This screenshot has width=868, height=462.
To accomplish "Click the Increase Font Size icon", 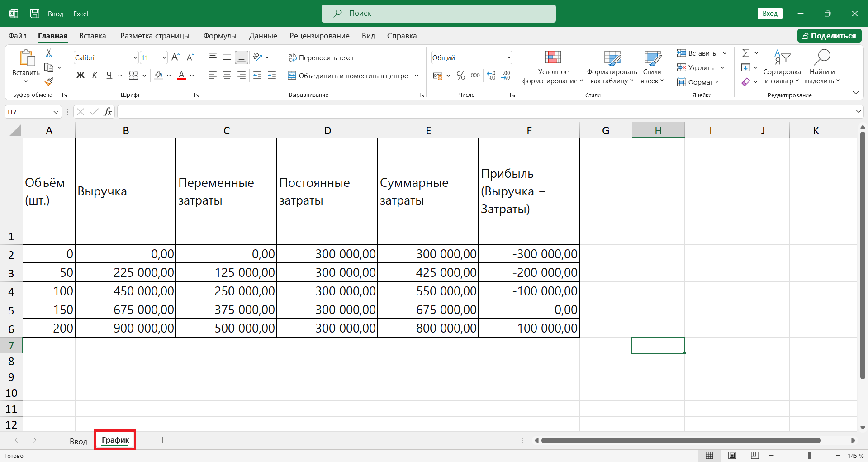I will point(176,57).
